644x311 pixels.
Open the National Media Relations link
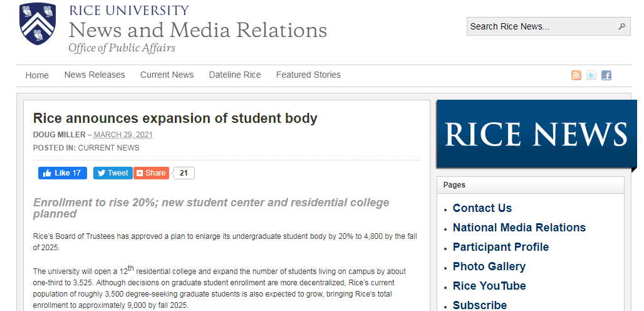(519, 228)
